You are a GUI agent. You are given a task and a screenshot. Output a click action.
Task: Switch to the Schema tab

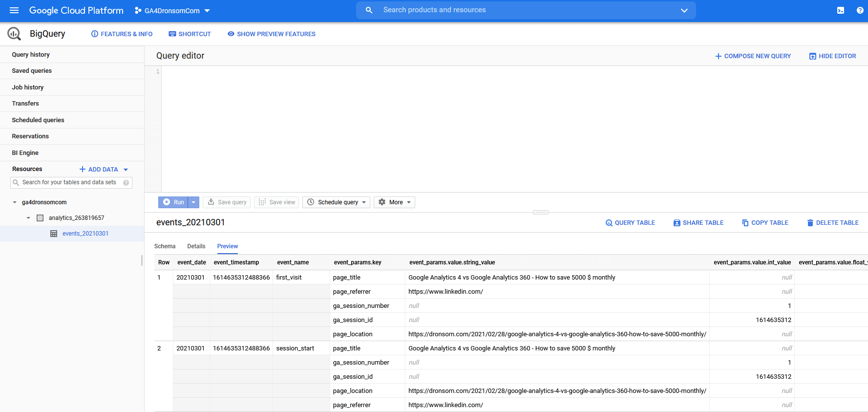[165, 246]
